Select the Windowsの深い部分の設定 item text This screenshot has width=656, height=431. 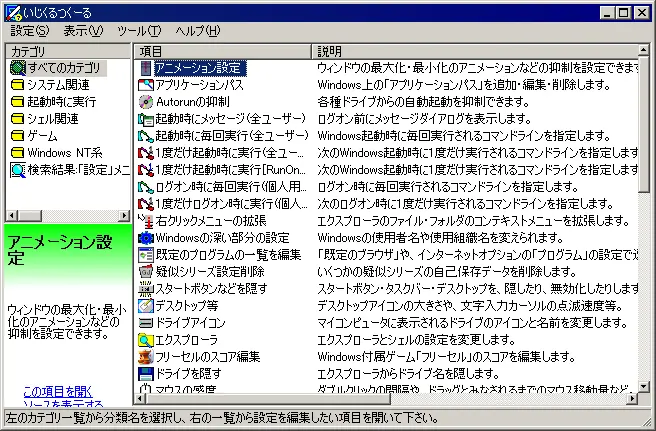click(222, 238)
